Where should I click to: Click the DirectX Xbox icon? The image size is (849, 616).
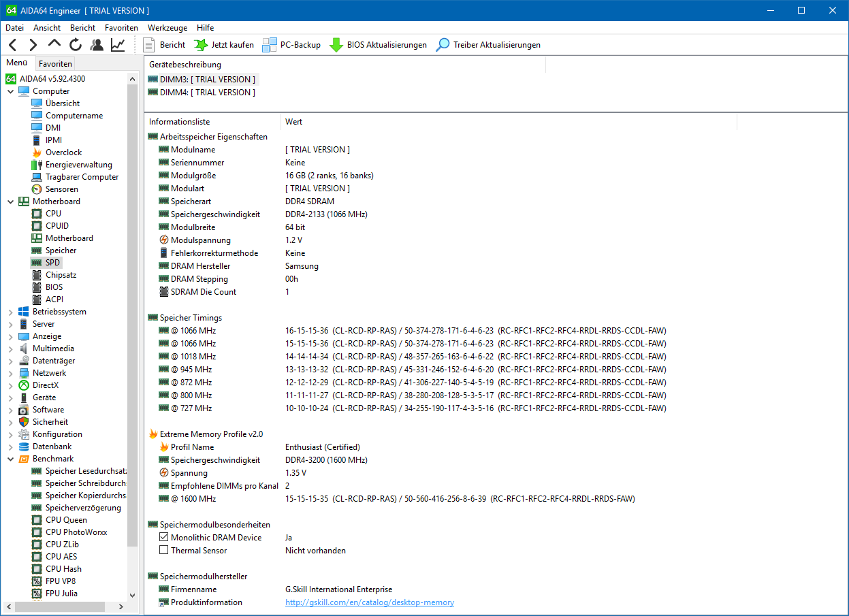[24, 385]
